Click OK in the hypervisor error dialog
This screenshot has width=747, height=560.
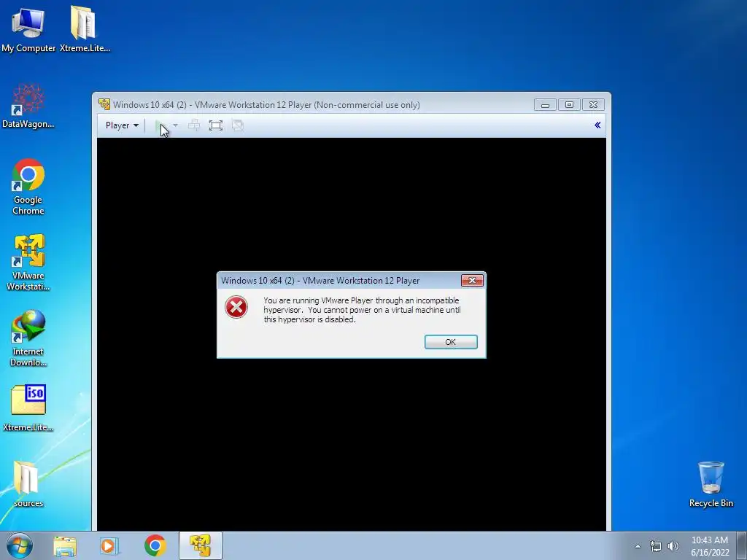(451, 342)
